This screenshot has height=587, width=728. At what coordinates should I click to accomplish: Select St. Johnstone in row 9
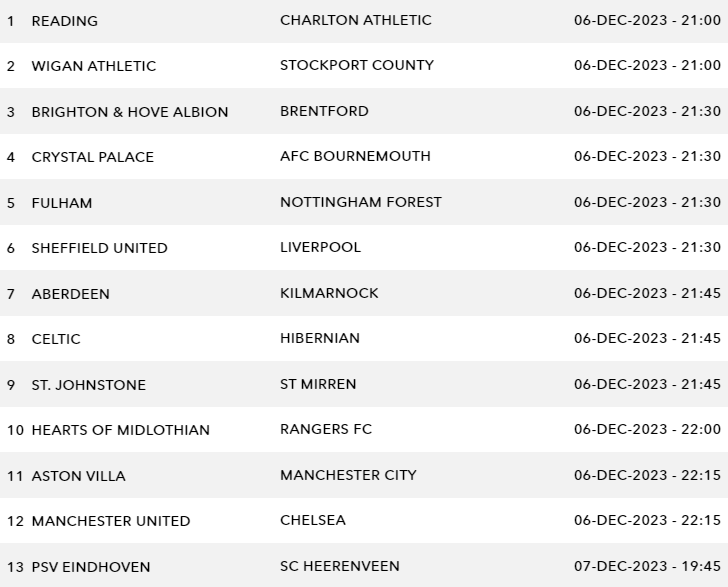click(x=88, y=385)
